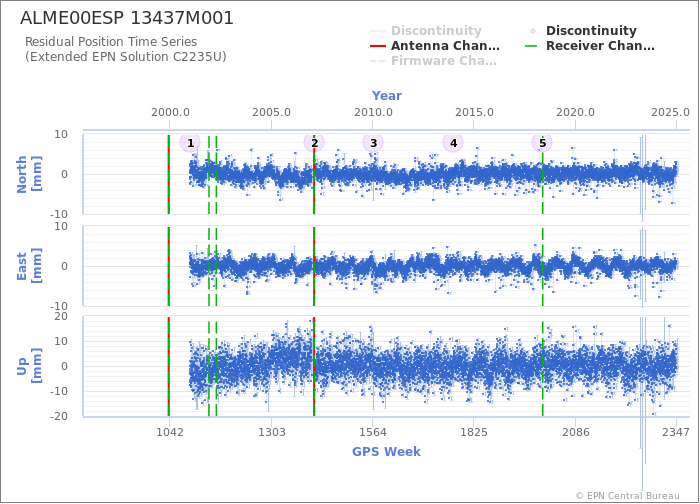Screen dimensions: 700x504
Task: Click the Up [mm] axis label
Action: click(x=29, y=366)
